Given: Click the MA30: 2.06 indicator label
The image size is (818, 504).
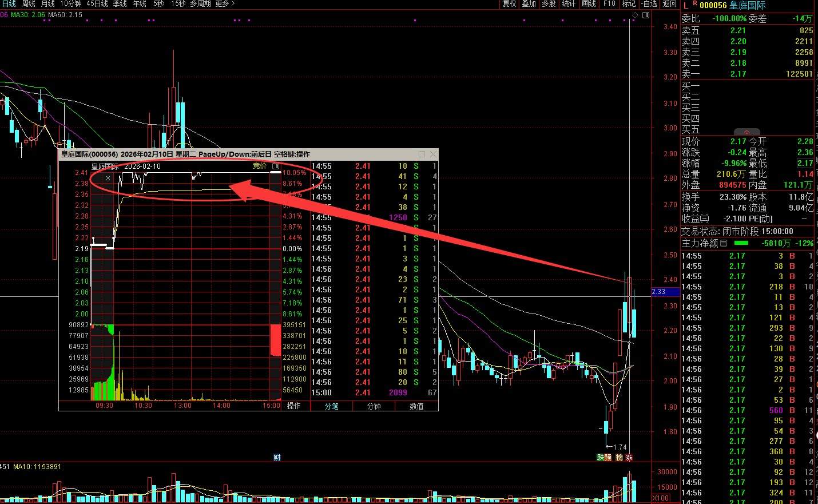Looking at the screenshot, I should click(28, 15).
